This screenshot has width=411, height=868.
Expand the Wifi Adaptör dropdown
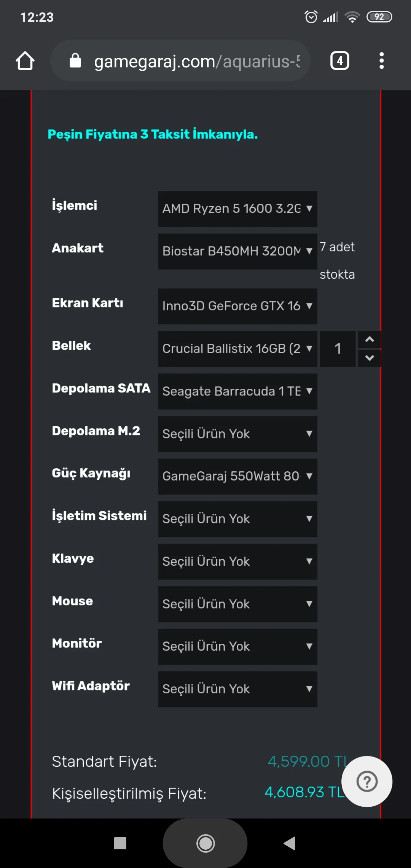point(237,689)
